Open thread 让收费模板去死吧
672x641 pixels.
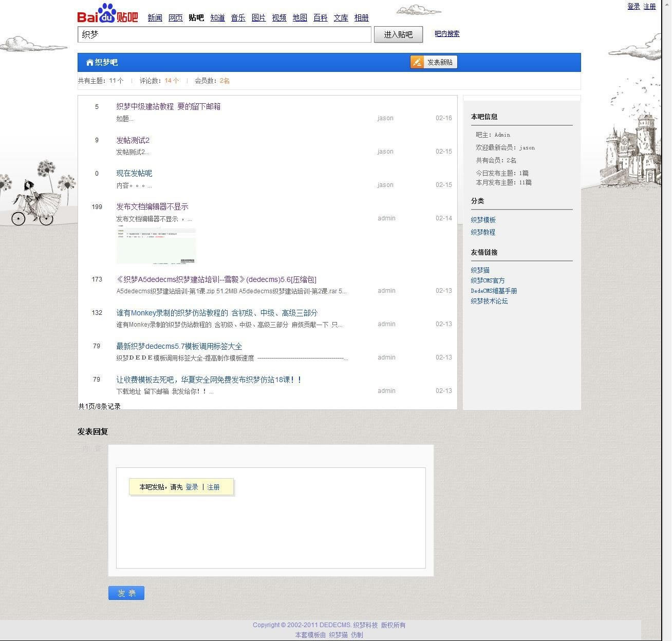click(x=209, y=380)
